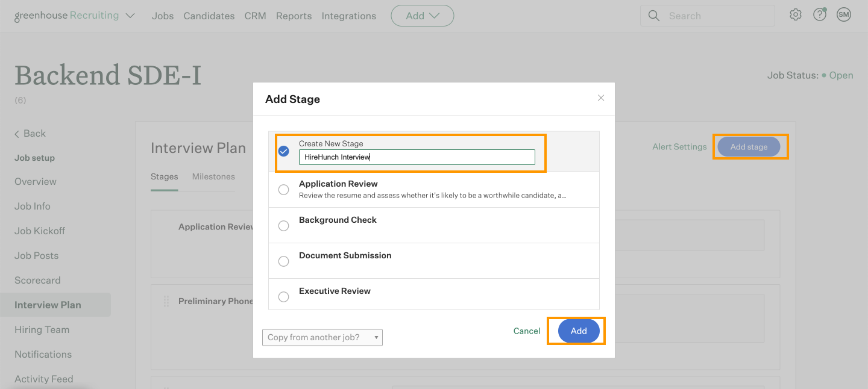The image size is (868, 389).
Task: Select the Document Submission radio button
Action: coord(283,261)
